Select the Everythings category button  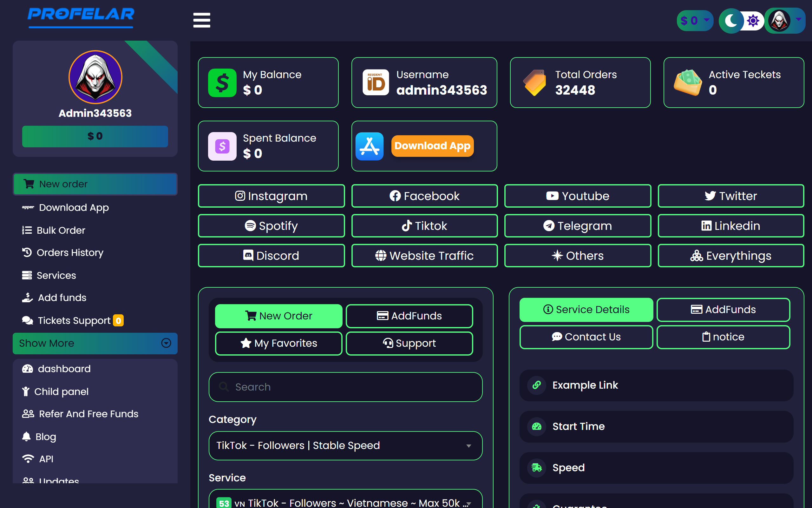[731, 256]
